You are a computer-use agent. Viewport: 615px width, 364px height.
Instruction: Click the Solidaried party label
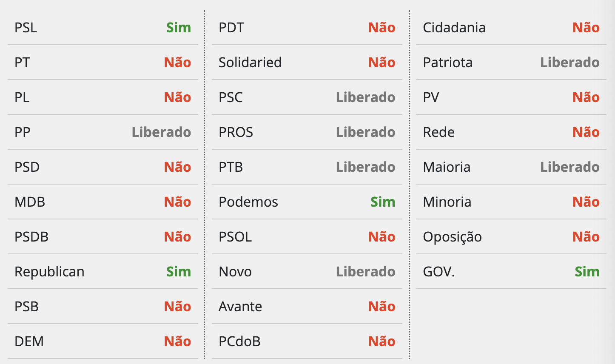click(250, 63)
